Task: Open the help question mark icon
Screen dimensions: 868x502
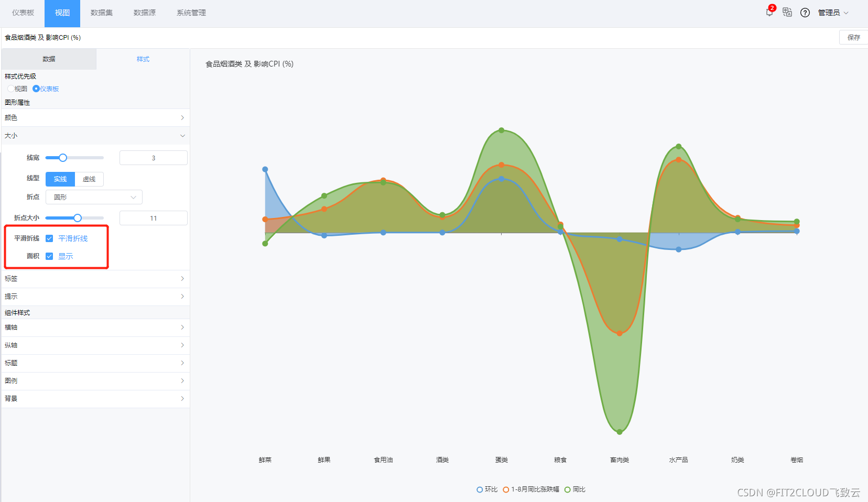Action: 805,13
